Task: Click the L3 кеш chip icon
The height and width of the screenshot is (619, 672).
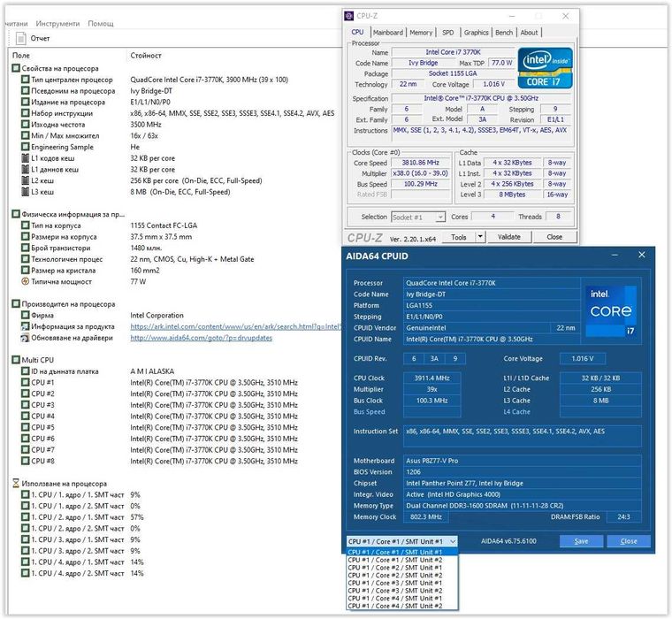Action: pos(26,192)
